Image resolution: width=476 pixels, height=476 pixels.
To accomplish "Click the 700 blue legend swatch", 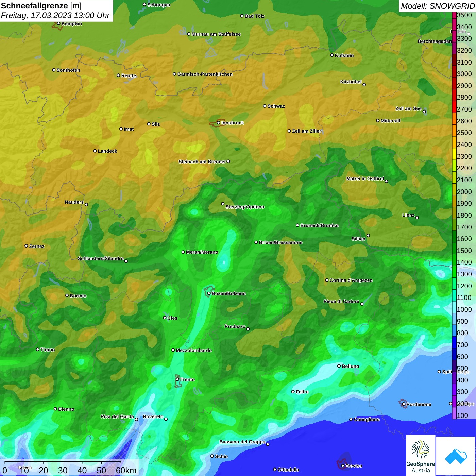I will point(454,342).
